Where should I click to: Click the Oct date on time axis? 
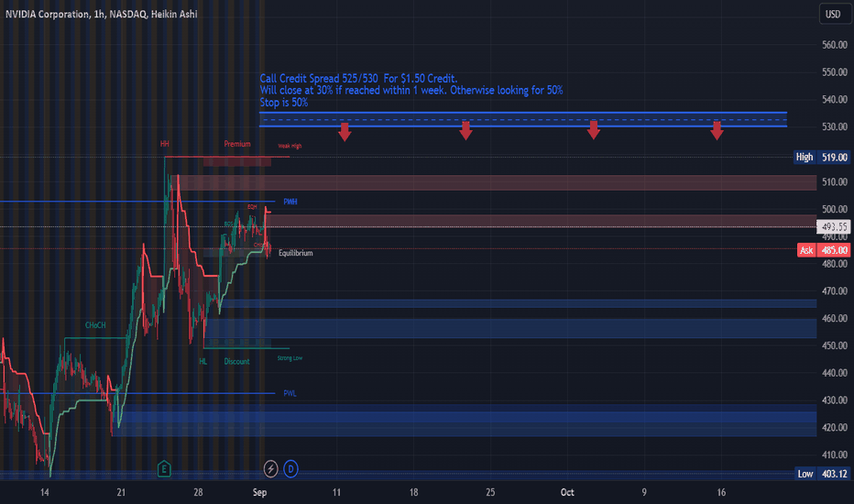tap(567, 492)
